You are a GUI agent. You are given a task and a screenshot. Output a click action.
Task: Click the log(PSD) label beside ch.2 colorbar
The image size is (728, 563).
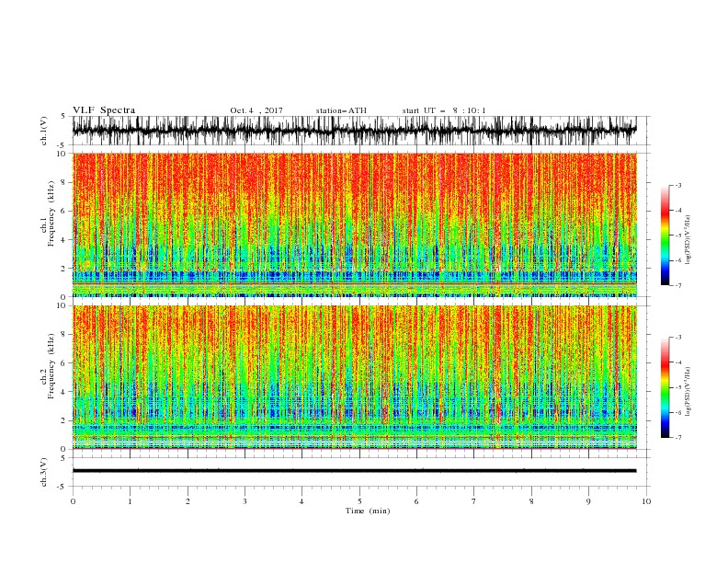(x=688, y=392)
